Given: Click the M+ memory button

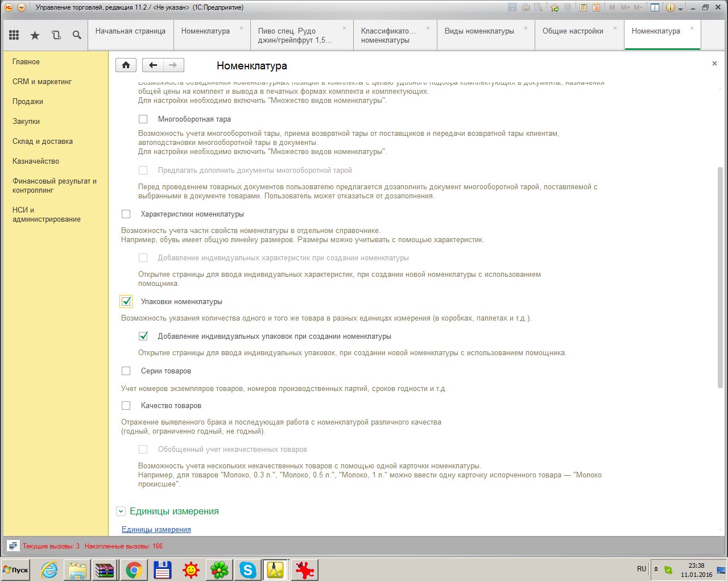Looking at the screenshot, I should coord(625,7).
